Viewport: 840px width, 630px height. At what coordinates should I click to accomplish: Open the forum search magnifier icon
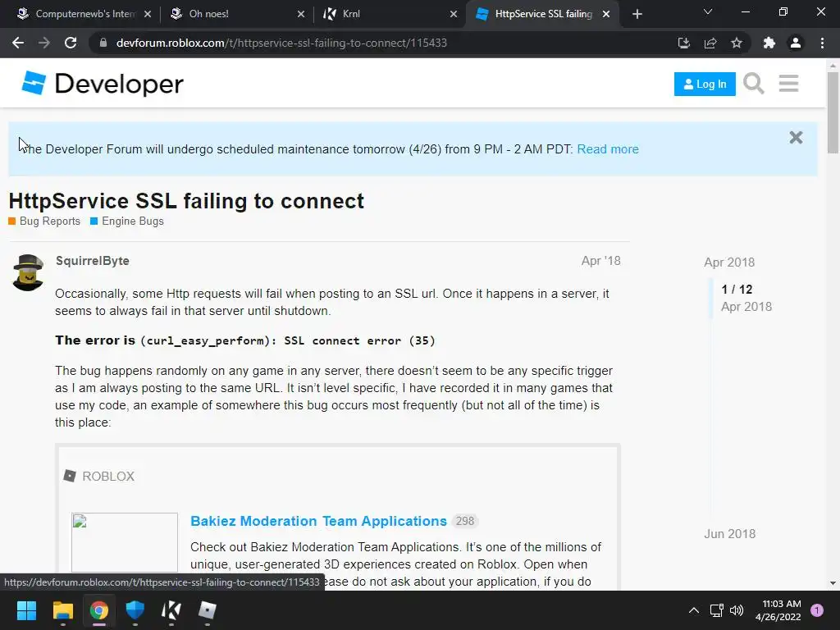click(x=754, y=84)
